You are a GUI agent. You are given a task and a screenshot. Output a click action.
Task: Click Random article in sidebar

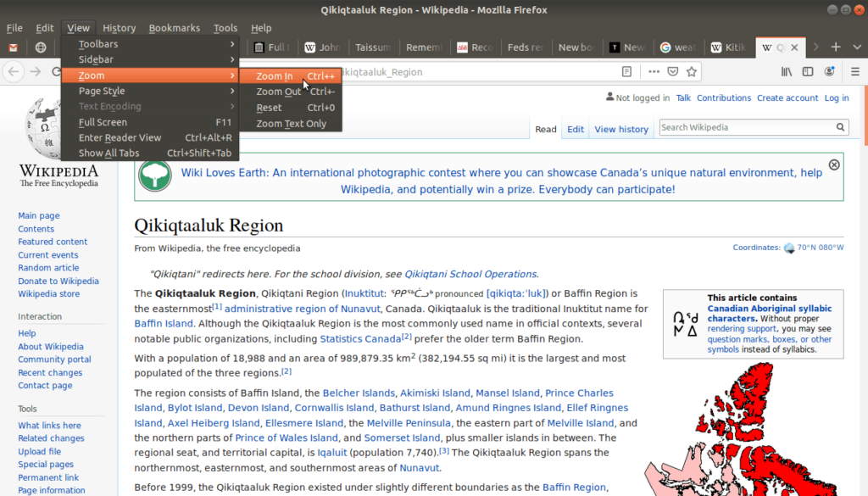pos(48,268)
